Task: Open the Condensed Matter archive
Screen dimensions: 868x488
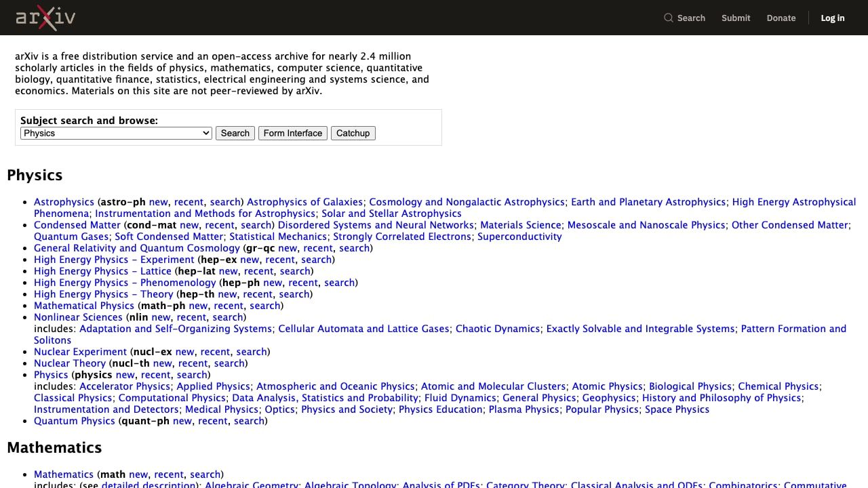Action: click(x=77, y=225)
